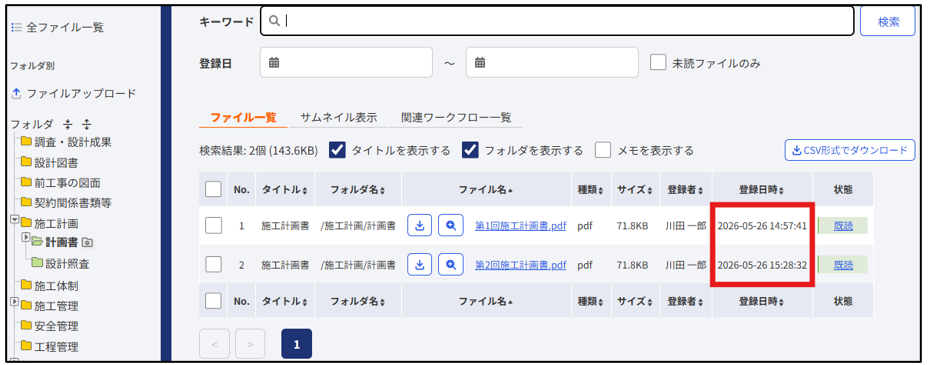Click the 2026-05-26 14:57:41 timestamp cell
Screen dimensions: 928x365
coord(762,226)
